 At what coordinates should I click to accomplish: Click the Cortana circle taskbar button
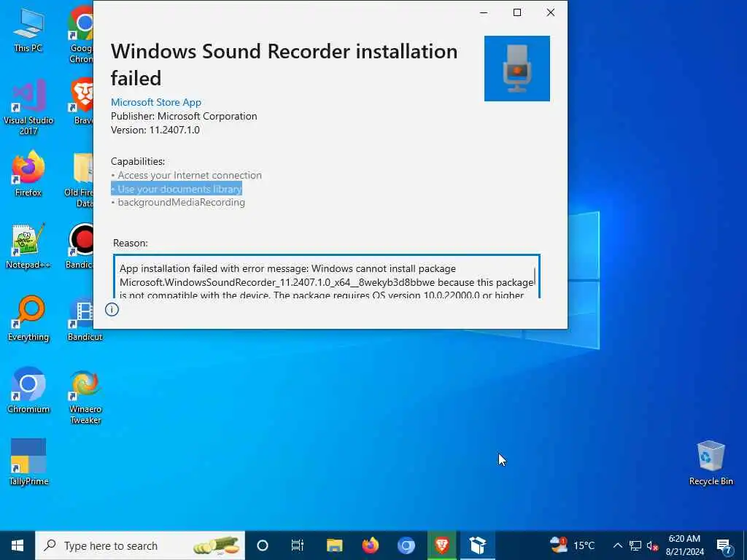point(263,545)
